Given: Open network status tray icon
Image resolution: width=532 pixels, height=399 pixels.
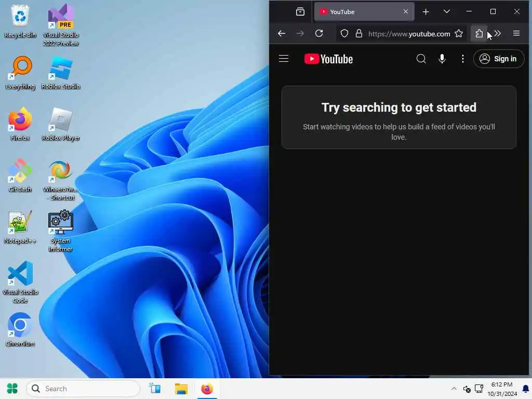Looking at the screenshot, I should [478, 389].
